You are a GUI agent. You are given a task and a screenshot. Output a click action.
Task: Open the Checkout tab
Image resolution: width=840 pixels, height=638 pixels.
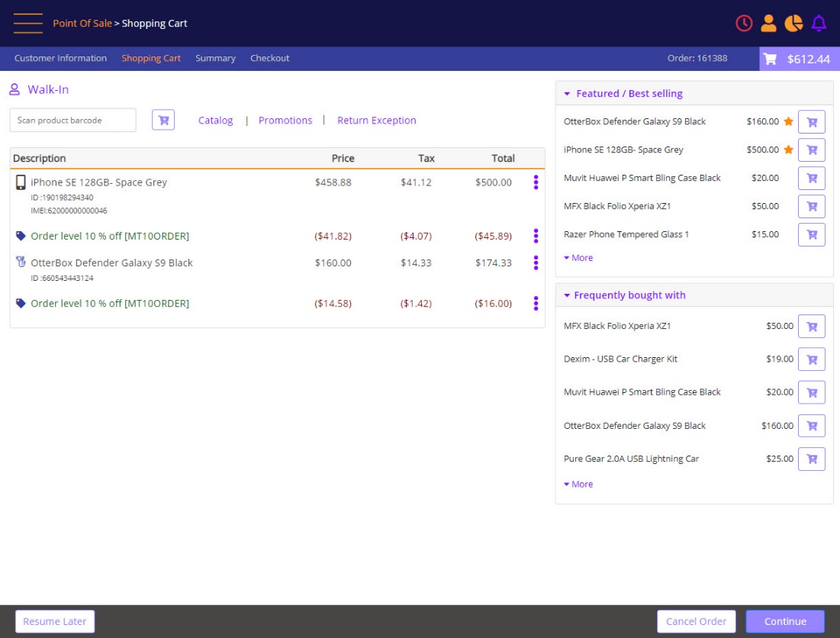tap(269, 58)
